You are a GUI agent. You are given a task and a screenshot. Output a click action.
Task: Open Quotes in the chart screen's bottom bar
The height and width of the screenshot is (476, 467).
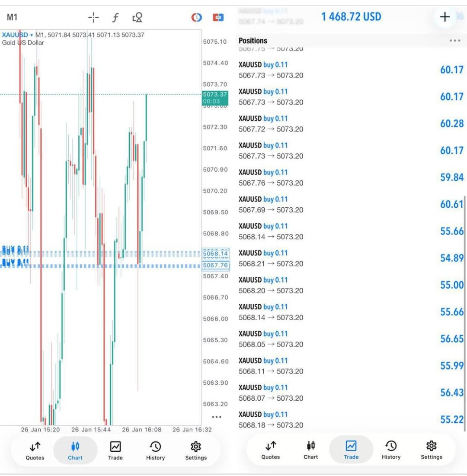point(35,451)
